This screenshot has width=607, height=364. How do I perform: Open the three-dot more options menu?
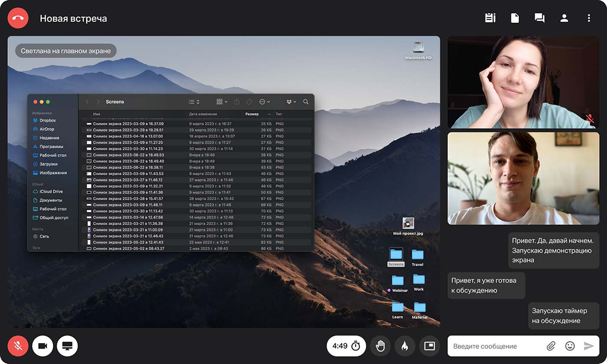pyautogui.click(x=589, y=18)
